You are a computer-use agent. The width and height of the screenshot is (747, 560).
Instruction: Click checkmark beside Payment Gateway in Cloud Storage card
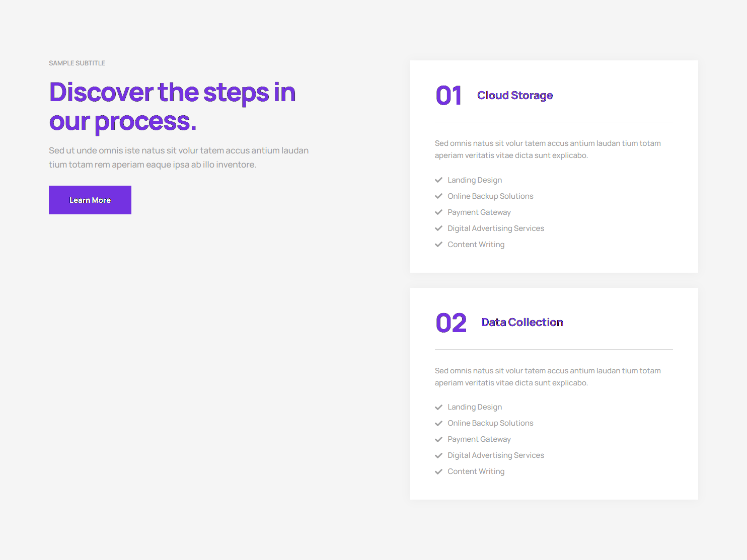tap(438, 212)
